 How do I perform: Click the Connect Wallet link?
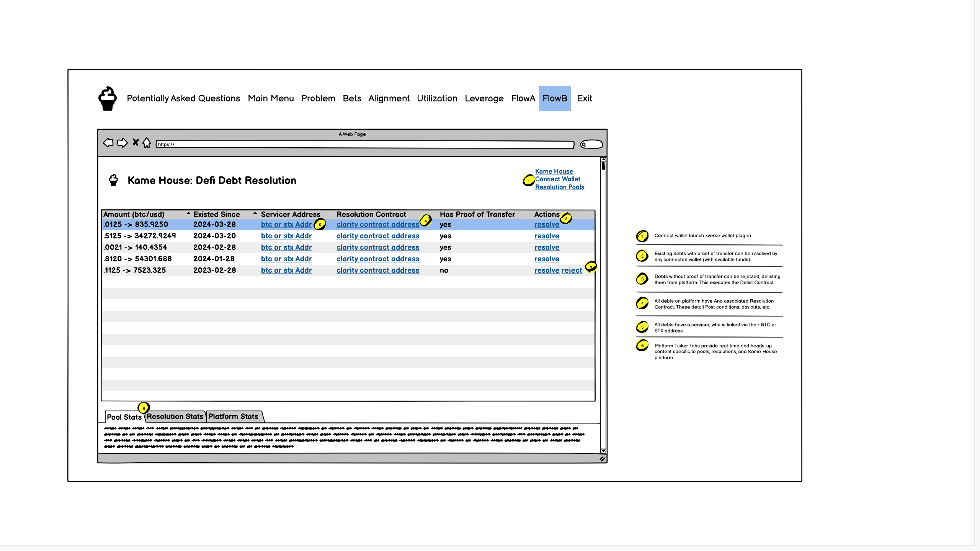click(557, 179)
